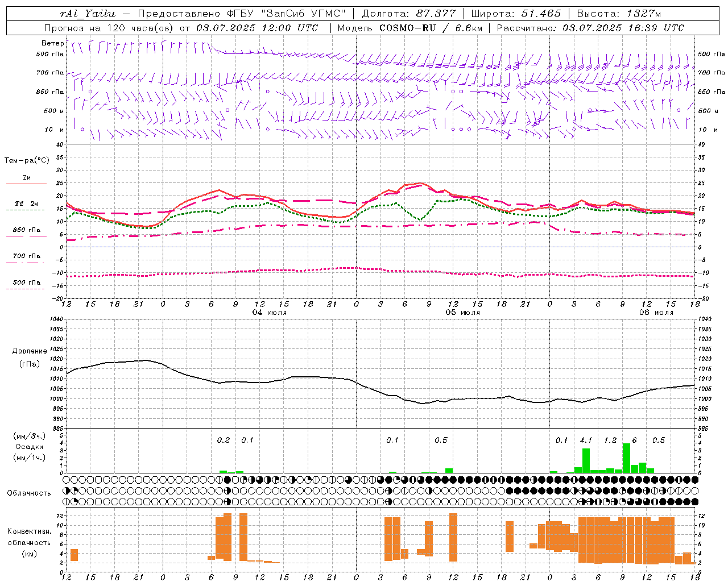This screenshot has width=728, height=582.
Task: Click the 500 гПа label in temperature legend
Action: (x=27, y=282)
